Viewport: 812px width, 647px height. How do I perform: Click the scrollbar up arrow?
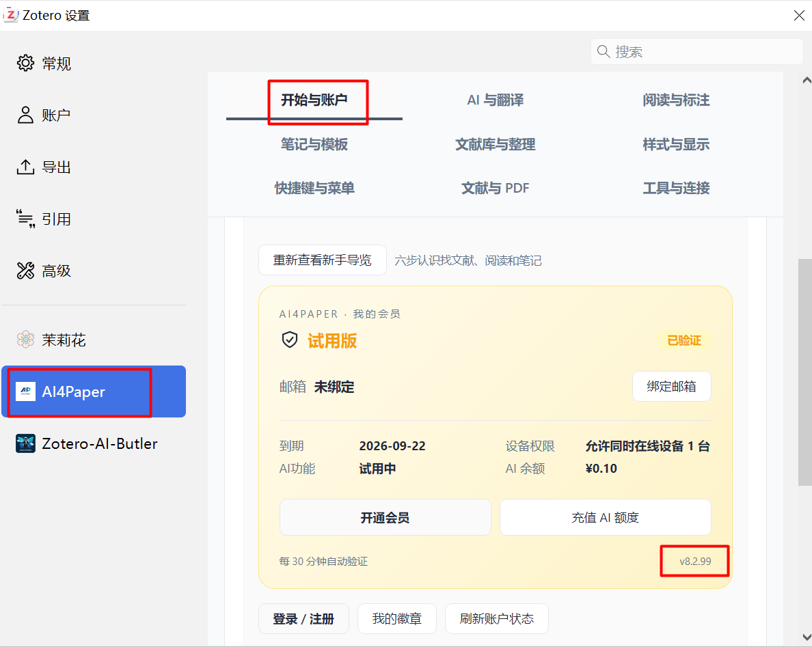[x=806, y=80]
